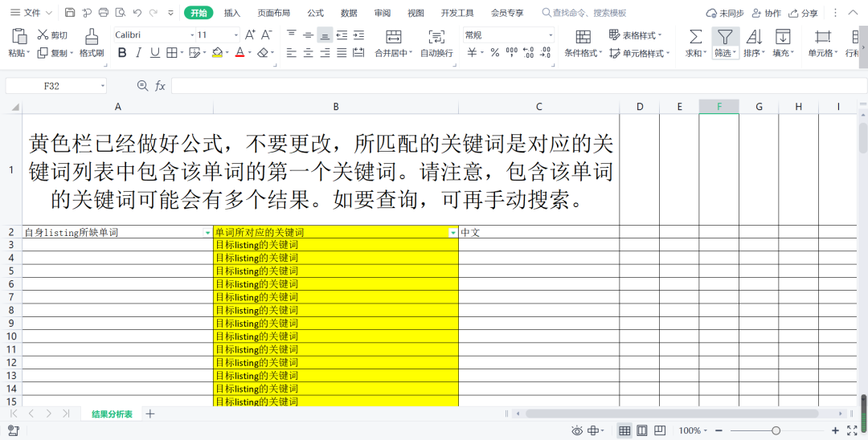Click the AutoSum 求和 sigma icon

695,37
